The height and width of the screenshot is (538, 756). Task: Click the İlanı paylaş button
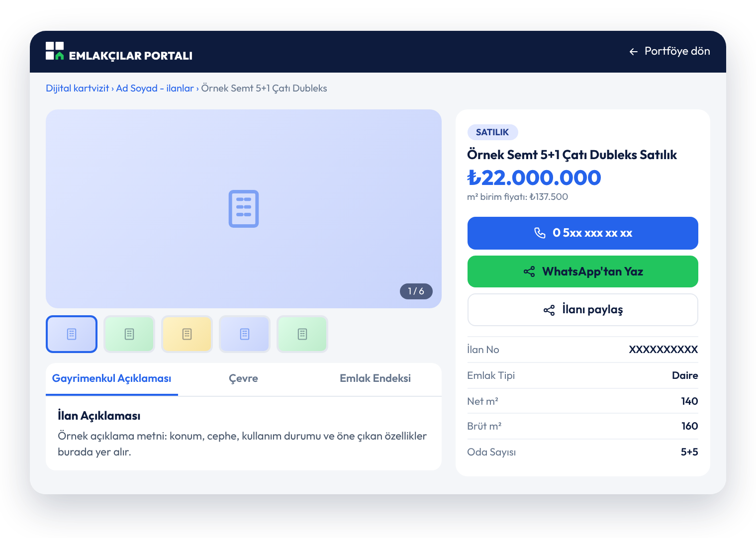point(583,310)
